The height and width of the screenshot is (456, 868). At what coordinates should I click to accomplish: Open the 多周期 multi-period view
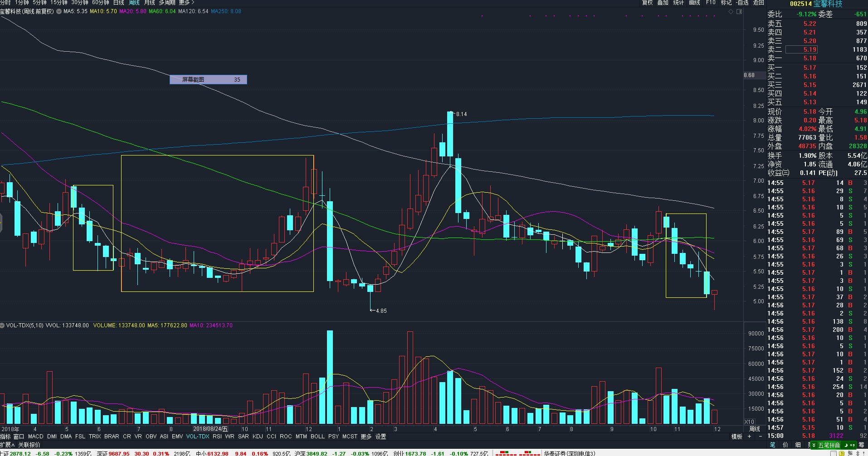pyautogui.click(x=167, y=3)
